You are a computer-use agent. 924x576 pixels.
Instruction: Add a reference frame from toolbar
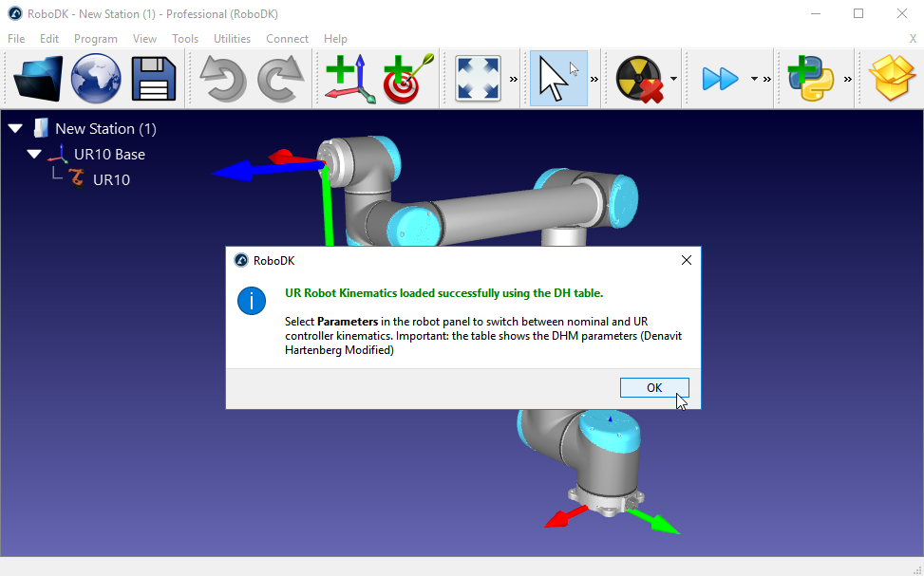(349, 79)
